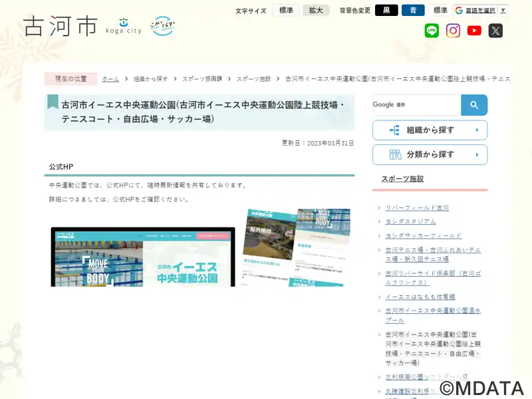Open スポーツ振興課 in the breadcrumb
This screenshot has height=399, width=532.
202,78
